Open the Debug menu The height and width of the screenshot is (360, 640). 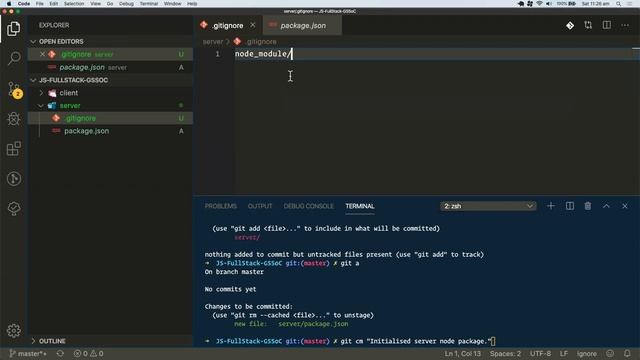click(x=126, y=4)
